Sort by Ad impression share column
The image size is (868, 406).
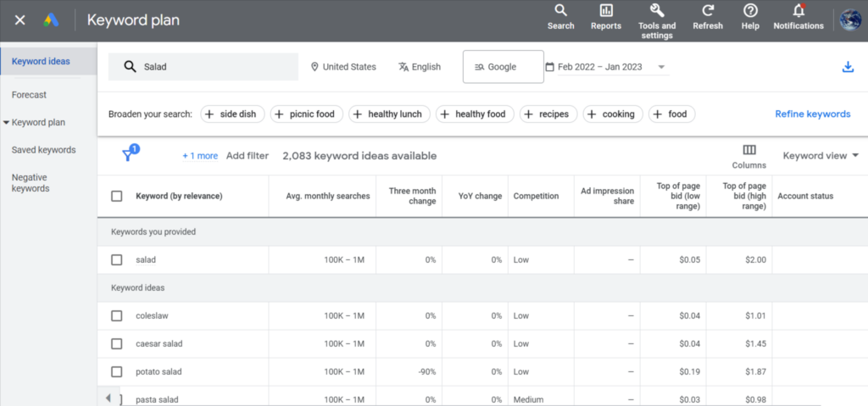tap(607, 196)
